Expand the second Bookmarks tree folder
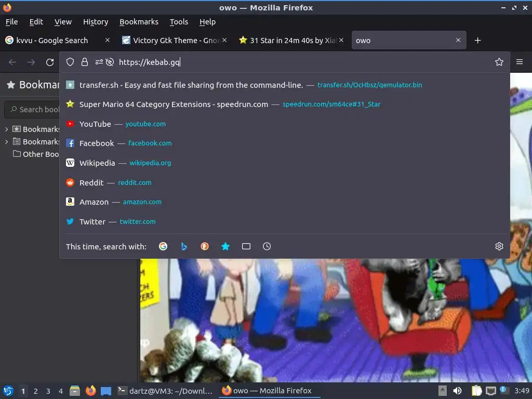Viewport: 532px width, 399px height. 6,142
